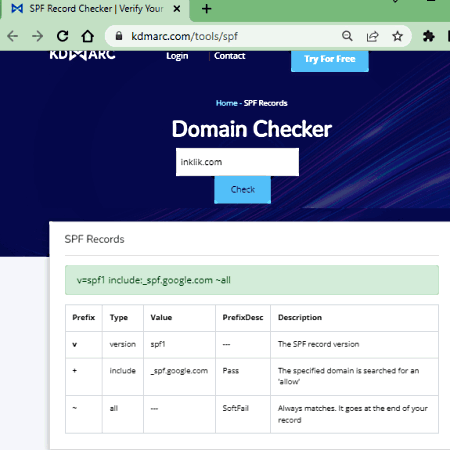Click the Domain Checker heading
This screenshot has height=450, width=450.
(252, 129)
